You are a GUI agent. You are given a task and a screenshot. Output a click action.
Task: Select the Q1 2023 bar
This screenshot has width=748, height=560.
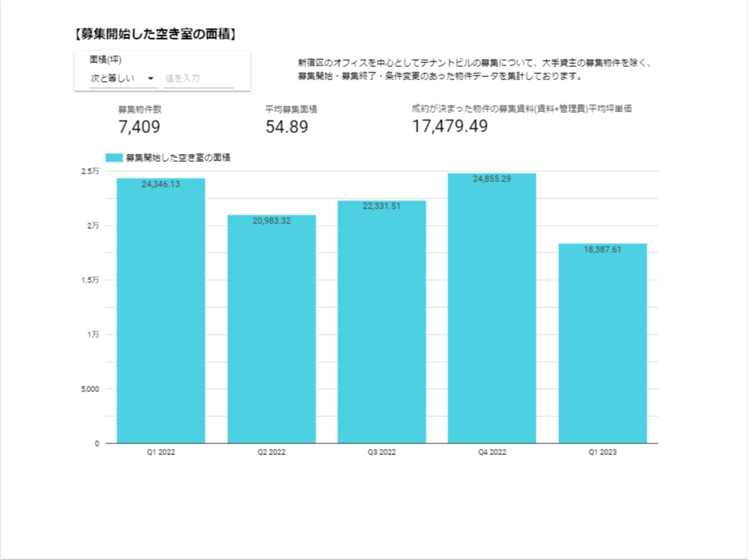pos(602,343)
